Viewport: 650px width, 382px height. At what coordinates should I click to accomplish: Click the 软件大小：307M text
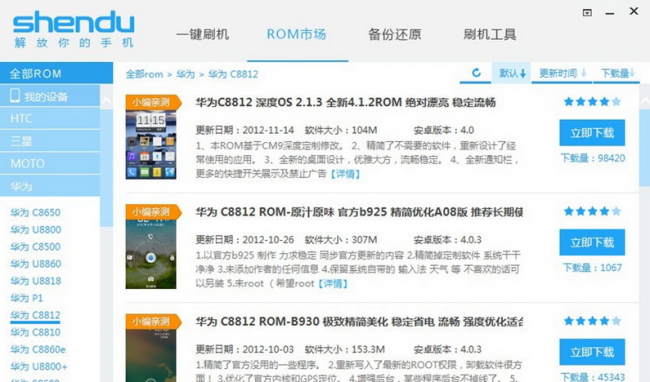[341, 240]
